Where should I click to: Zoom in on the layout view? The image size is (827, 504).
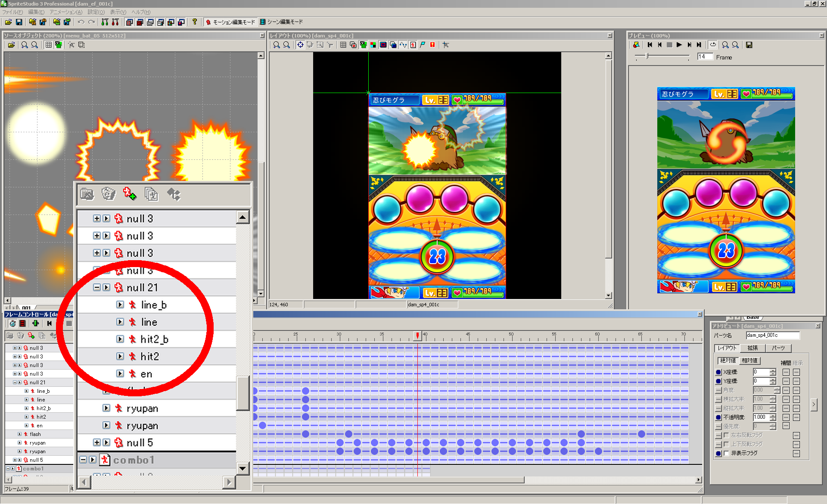(x=277, y=45)
